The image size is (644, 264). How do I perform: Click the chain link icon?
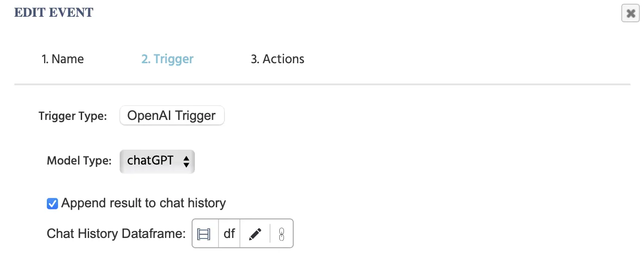pos(281,234)
